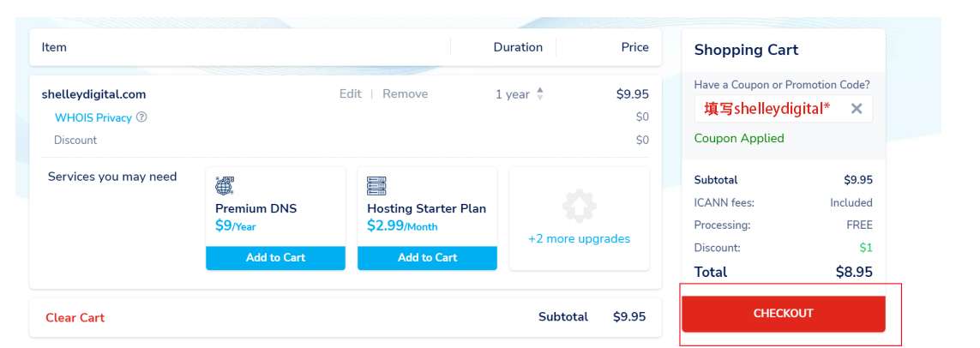This screenshot has width=980, height=348.
Task: Open the '1 year' duration dropdown
Action: (x=520, y=94)
